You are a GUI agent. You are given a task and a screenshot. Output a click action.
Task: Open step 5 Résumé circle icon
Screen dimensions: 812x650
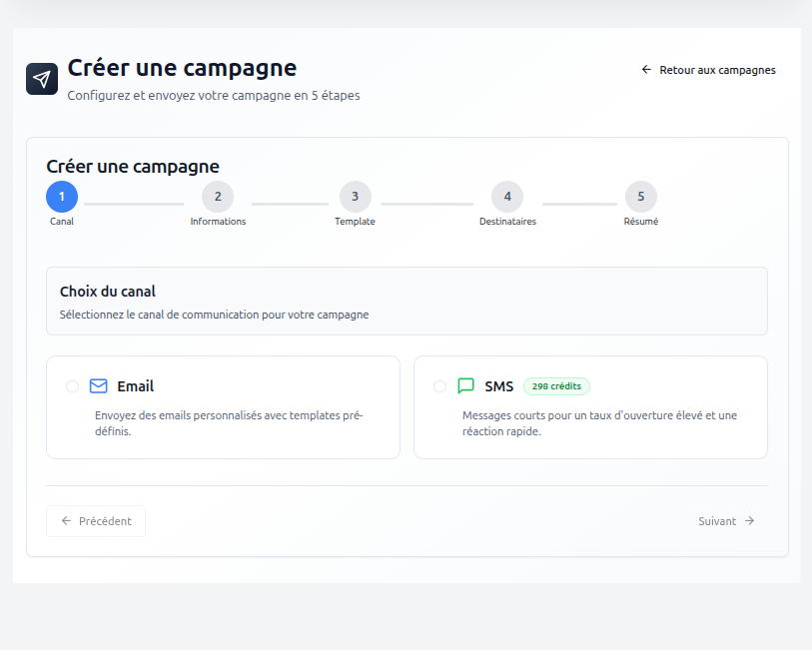640,197
